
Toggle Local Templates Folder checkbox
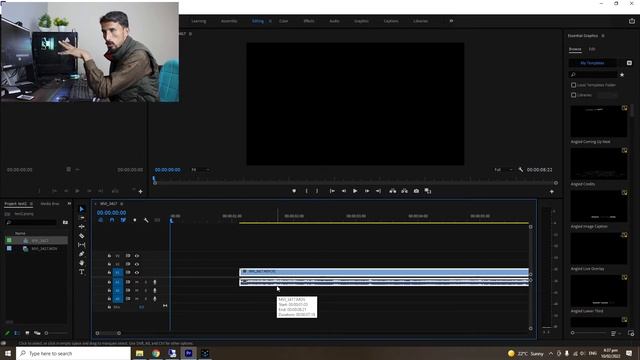573,85
